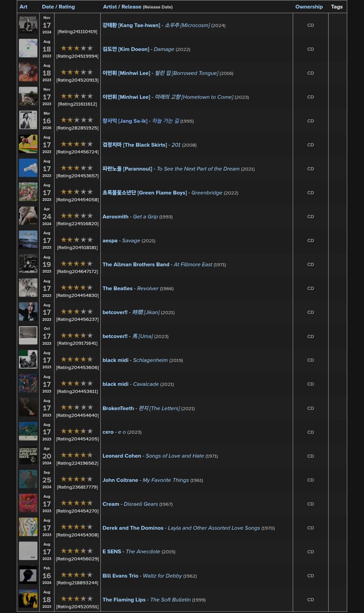Click CD ownership in Get a Grip row
The width and height of the screenshot is (364, 613).
(x=310, y=217)
